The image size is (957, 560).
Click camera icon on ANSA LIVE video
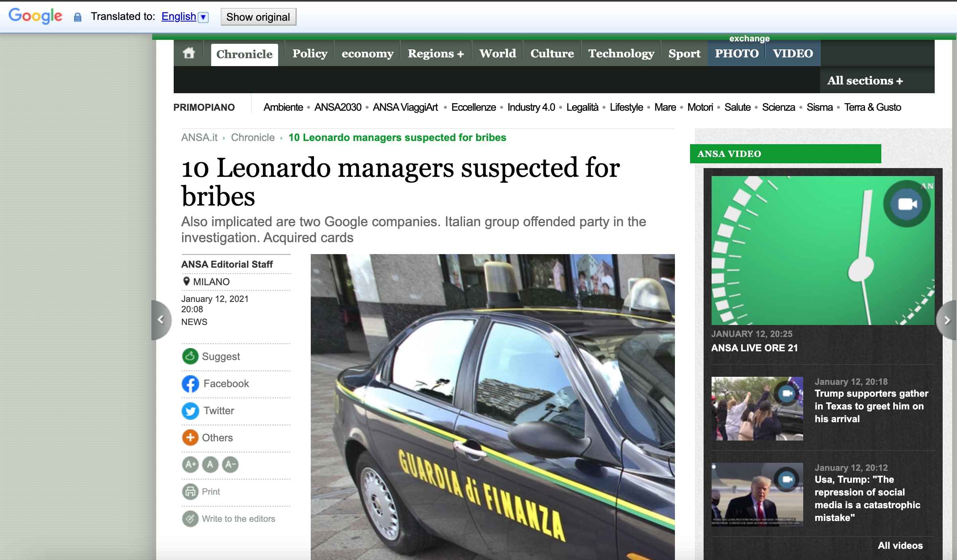(907, 204)
